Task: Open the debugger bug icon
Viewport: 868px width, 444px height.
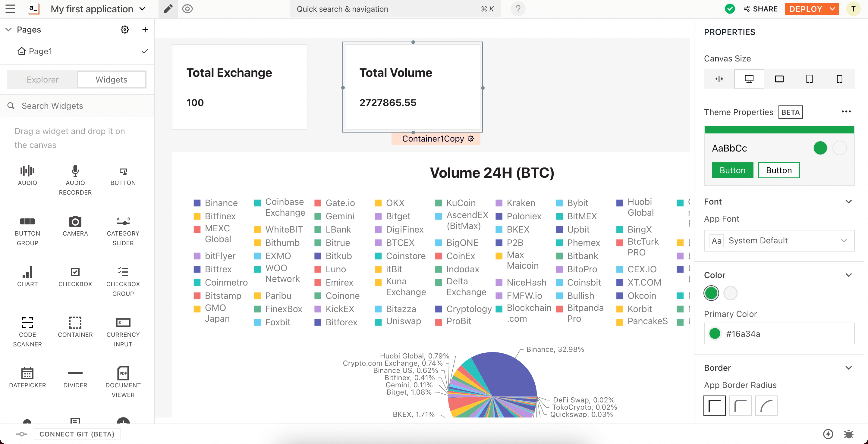Action: click(848, 434)
